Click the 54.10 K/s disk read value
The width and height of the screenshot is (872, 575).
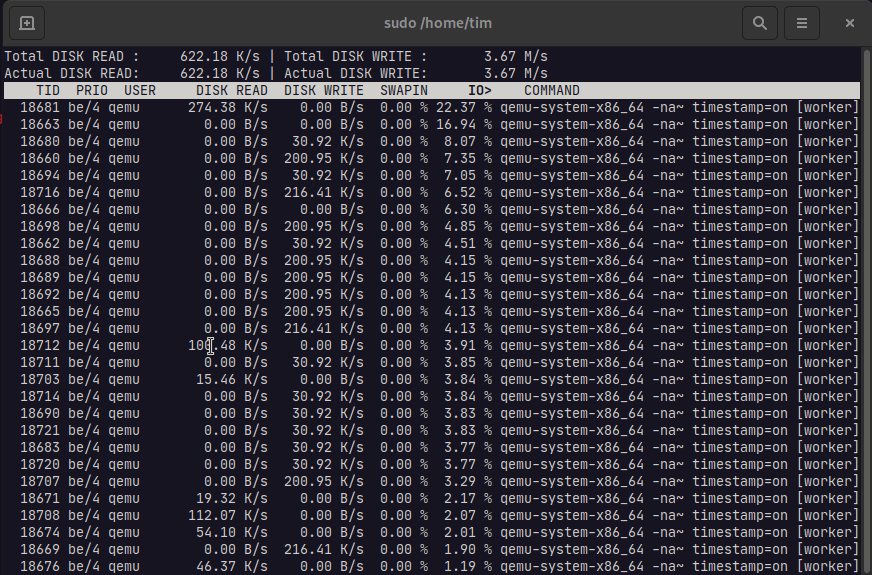pyautogui.click(x=231, y=532)
